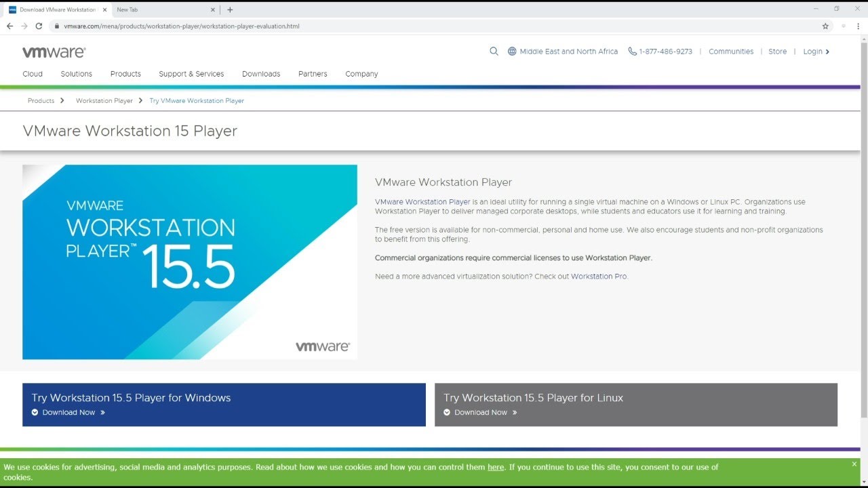Open the Solutions menu
868x488 pixels.
[76, 74]
